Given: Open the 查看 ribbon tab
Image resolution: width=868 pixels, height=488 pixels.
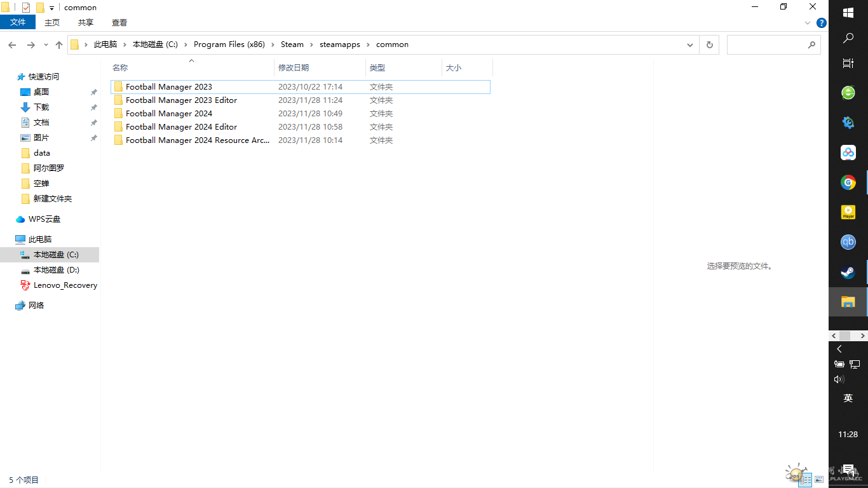Looking at the screenshot, I should coord(119,22).
